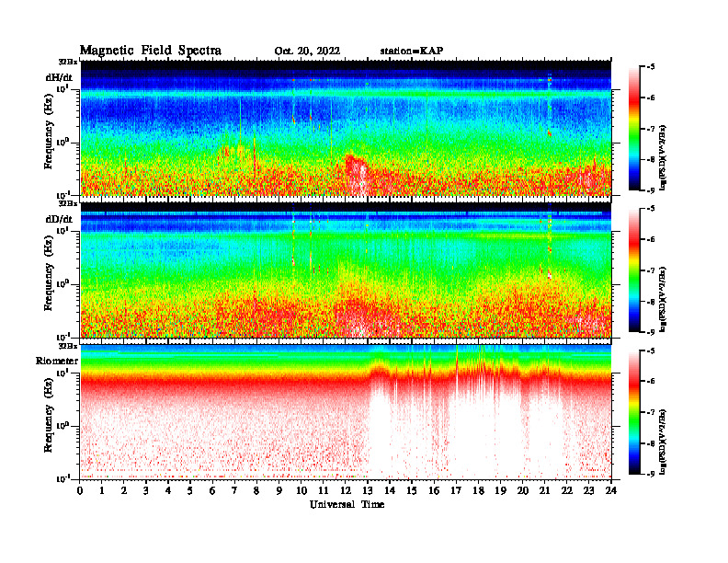Click the hour 20 tick label on time axis

click(523, 490)
